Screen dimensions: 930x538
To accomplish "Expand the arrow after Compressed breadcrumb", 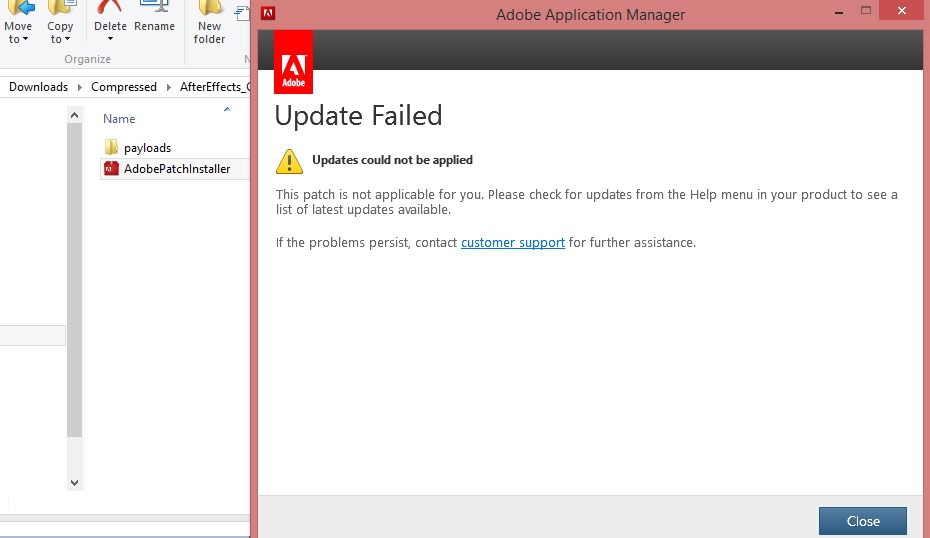I will tap(168, 87).
